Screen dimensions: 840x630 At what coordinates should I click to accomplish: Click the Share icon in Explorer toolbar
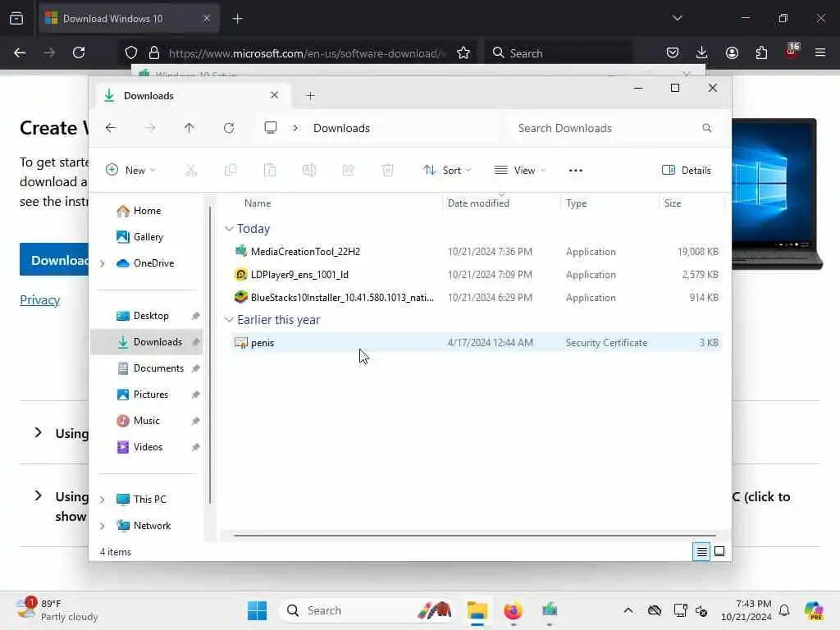pyautogui.click(x=348, y=171)
